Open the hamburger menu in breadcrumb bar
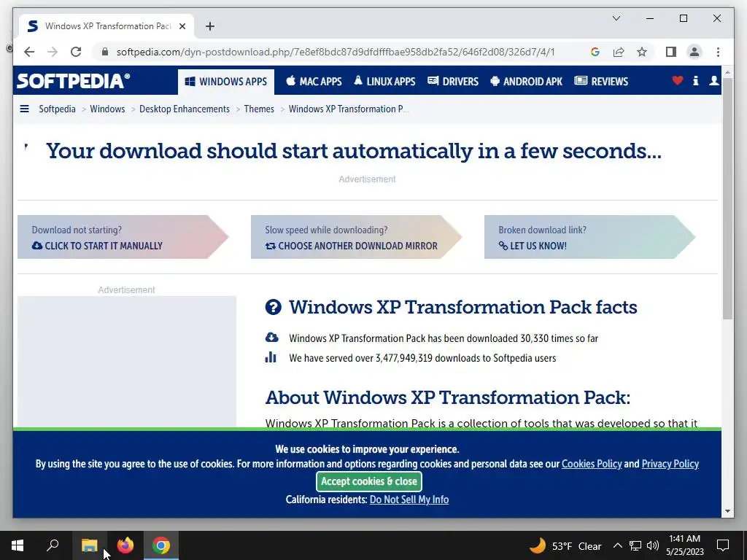This screenshot has width=747, height=560. (24, 109)
